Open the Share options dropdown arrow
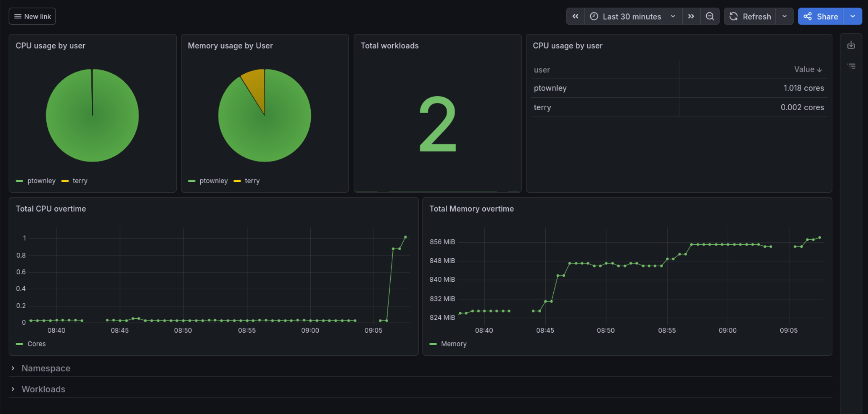 (853, 16)
